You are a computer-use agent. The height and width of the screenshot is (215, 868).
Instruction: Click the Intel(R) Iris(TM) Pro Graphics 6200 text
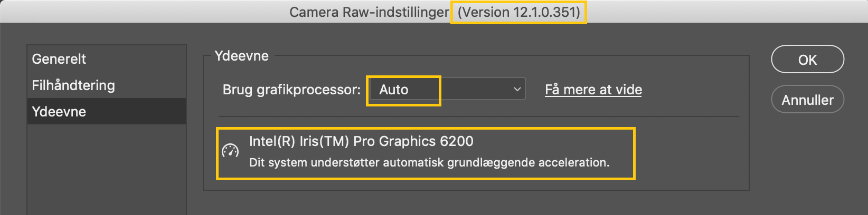click(361, 141)
